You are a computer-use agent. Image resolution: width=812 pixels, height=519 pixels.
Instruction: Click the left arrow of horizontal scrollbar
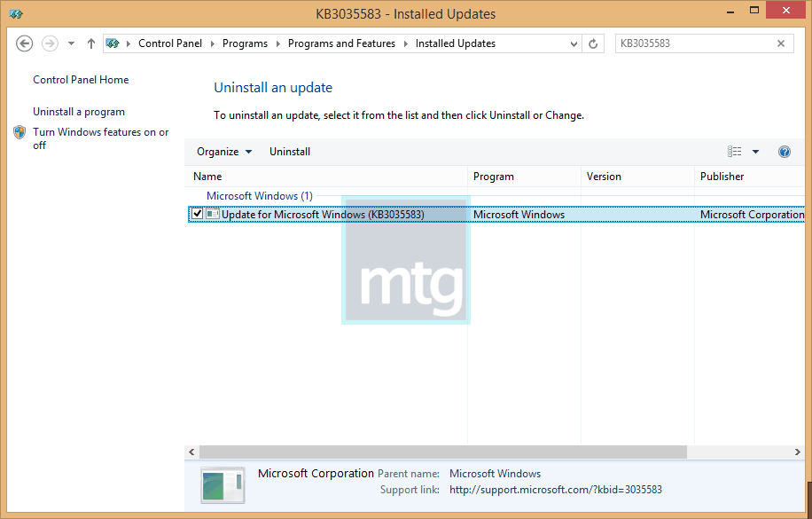click(191, 452)
